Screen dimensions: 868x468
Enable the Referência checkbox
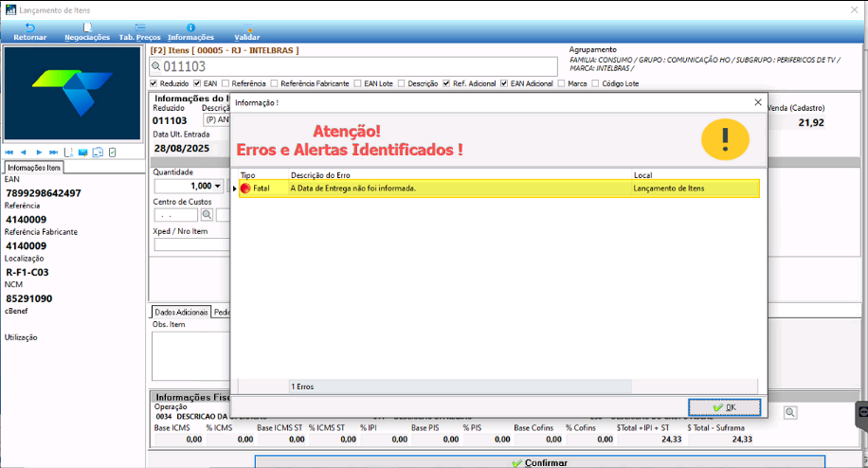(226, 83)
